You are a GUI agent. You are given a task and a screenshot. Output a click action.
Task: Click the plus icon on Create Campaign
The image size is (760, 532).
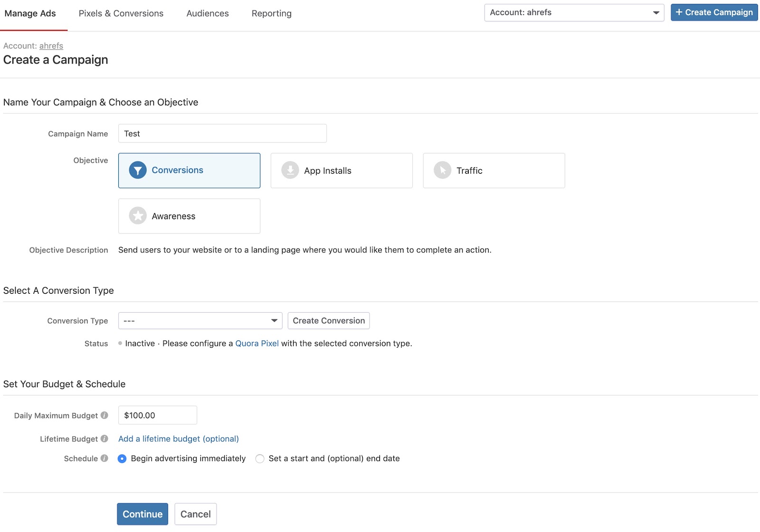tap(679, 12)
